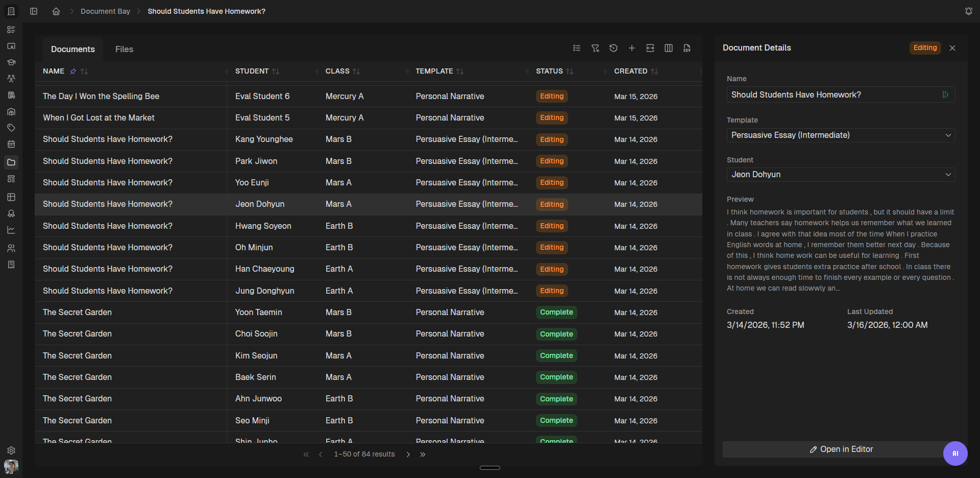Go to next page of results
980x478 pixels.
point(408,455)
